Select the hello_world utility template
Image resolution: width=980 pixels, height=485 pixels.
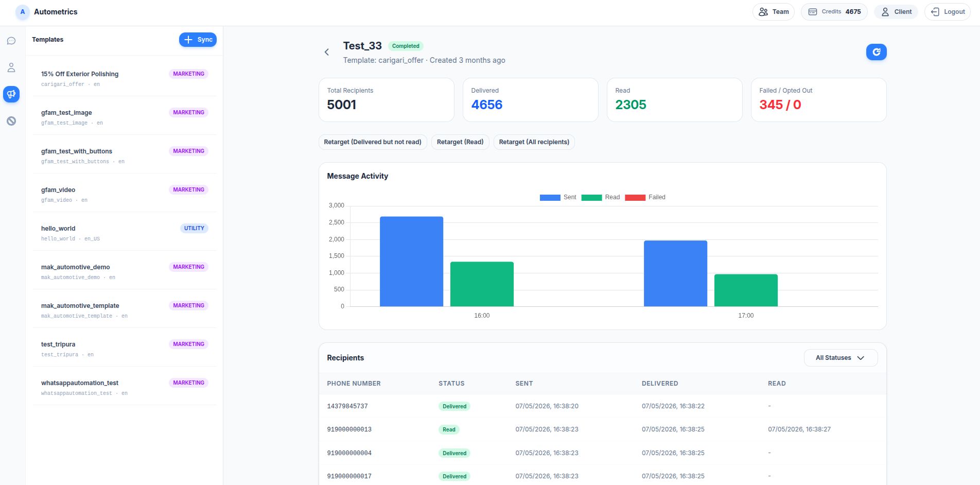pyautogui.click(x=125, y=232)
